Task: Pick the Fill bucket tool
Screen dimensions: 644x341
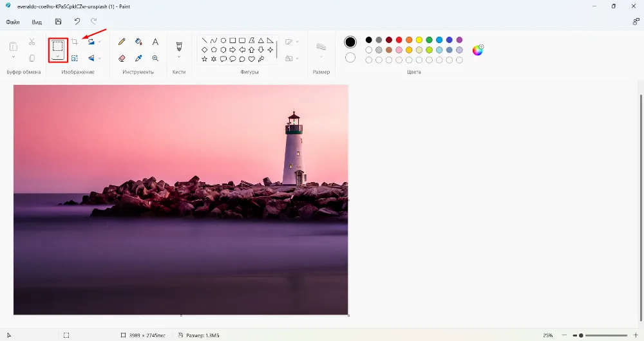Action: 138,42
